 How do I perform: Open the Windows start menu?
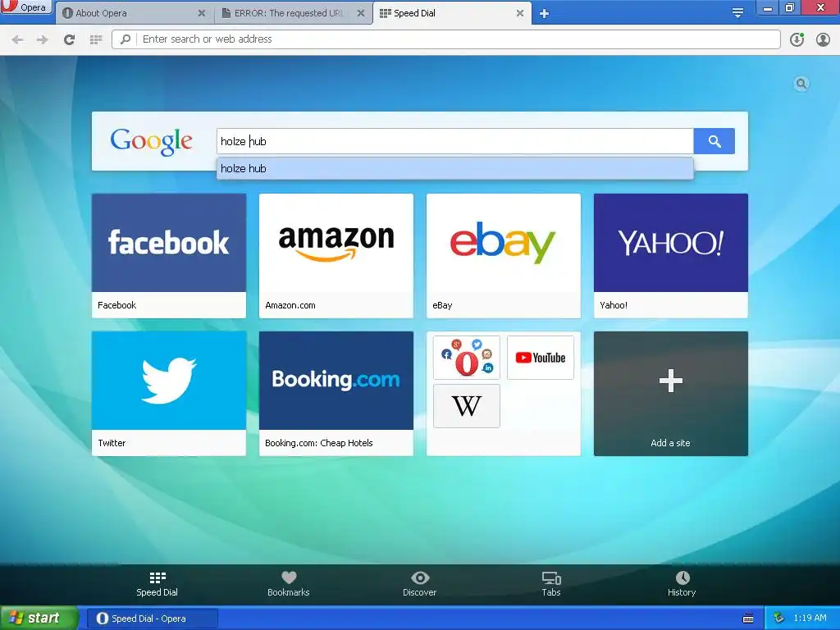(39, 619)
